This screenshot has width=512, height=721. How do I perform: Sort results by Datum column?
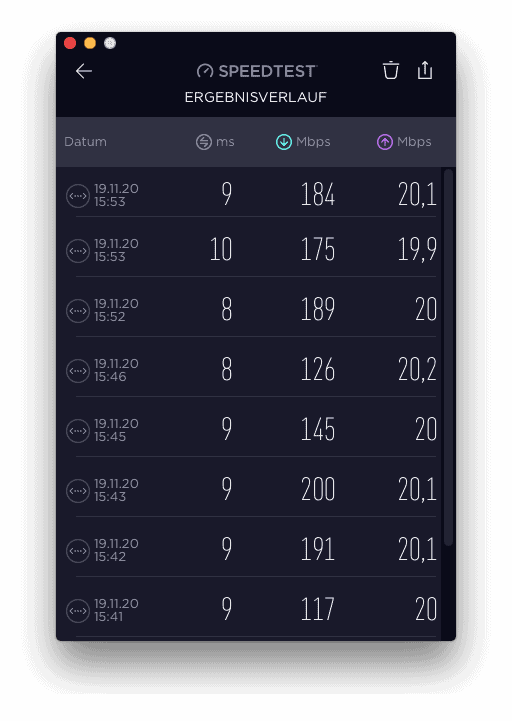tap(85, 142)
